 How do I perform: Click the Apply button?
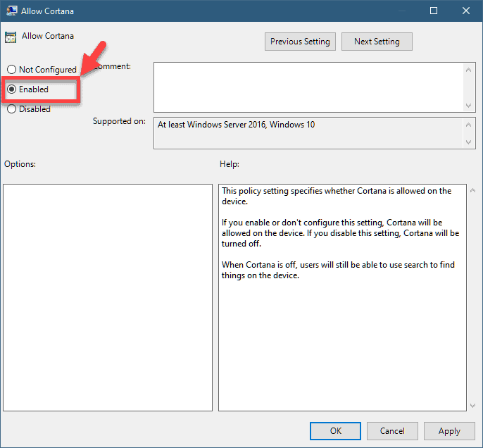tap(449, 431)
